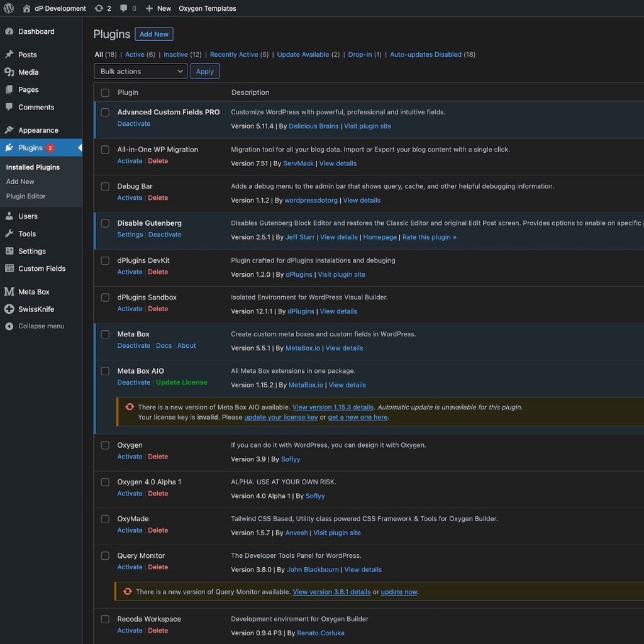Screen dimensions: 644x644
Task: Select the Query Monitor plugin checkbox
Action: [x=105, y=556]
